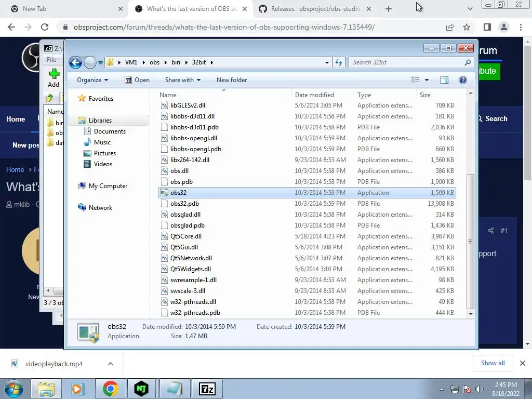Image resolution: width=532 pixels, height=399 pixels.
Task: Switch to the New Tab browser tab
Action: click(66, 9)
